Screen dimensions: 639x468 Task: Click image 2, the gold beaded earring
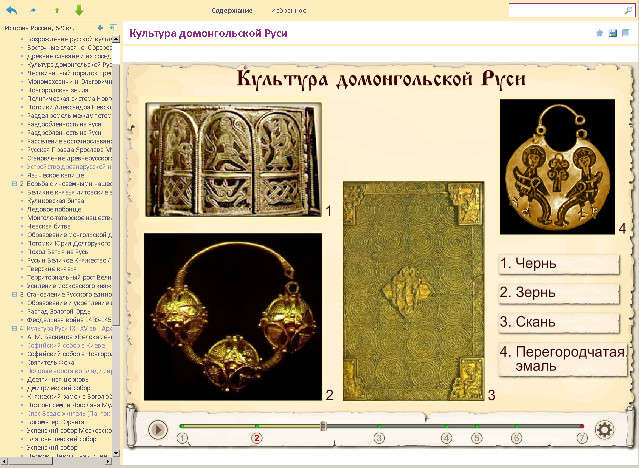coord(233,317)
